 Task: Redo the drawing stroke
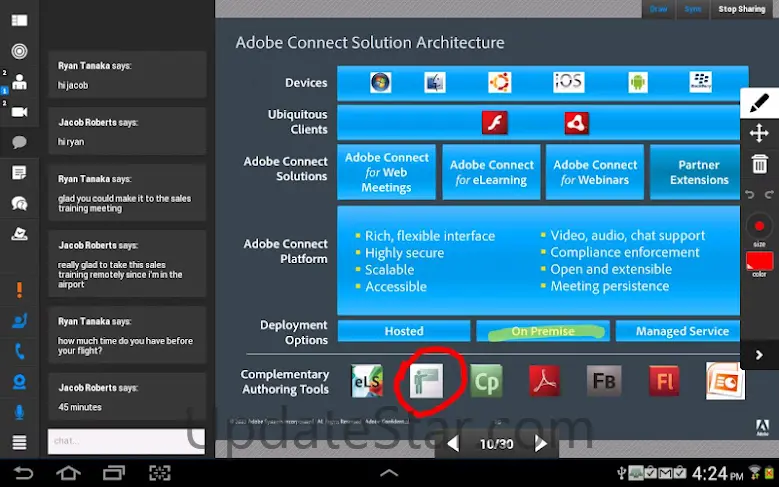pos(769,194)
